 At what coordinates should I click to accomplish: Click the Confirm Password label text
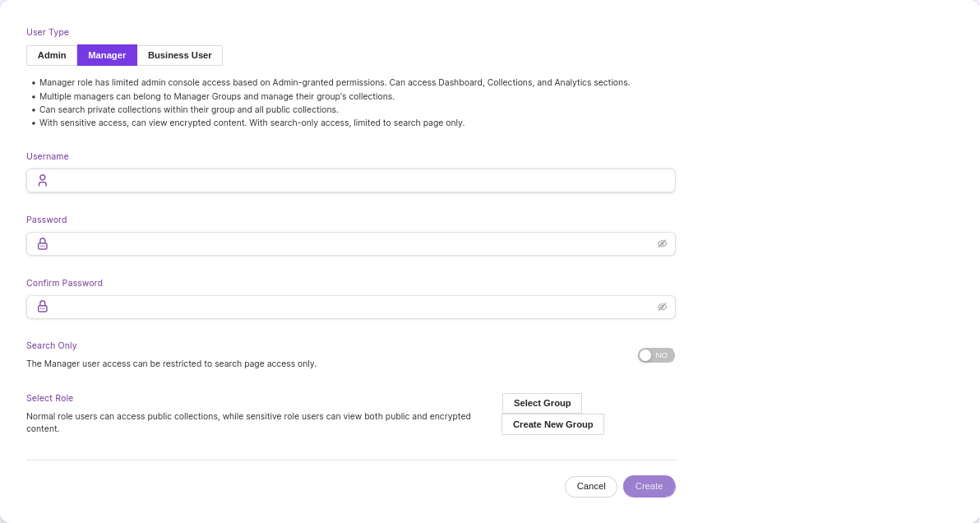point(64,283)
